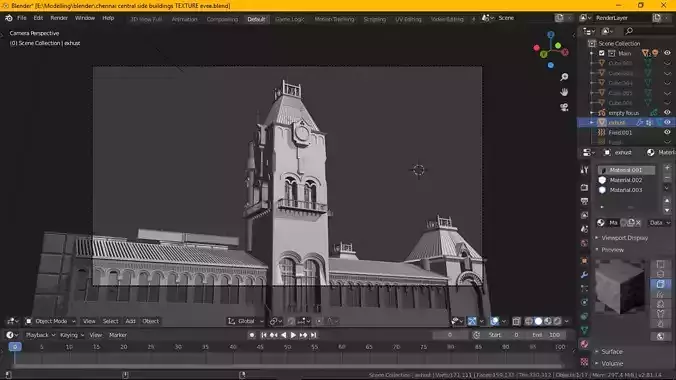Open Modifiers wrench tab

click(584, 275)
